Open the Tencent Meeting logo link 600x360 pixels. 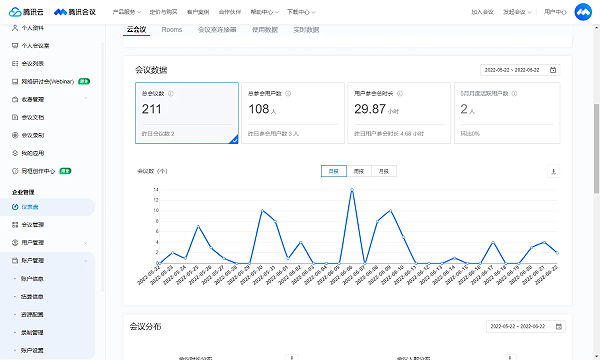click(75, 12)
